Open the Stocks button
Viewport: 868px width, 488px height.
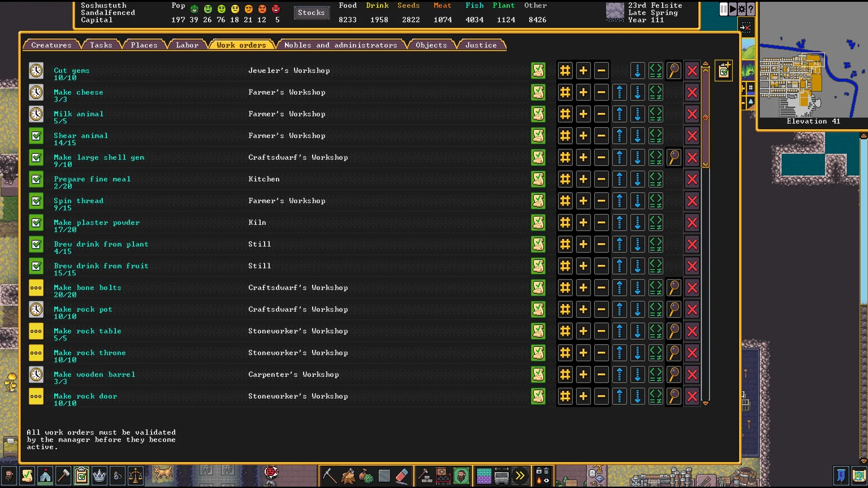pos(311,13)
